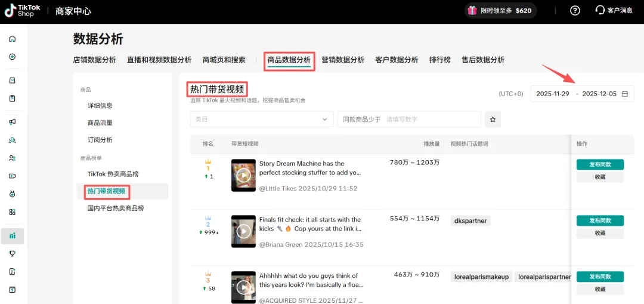Expand the 类目 category dropdown

[x=261, y=119]
